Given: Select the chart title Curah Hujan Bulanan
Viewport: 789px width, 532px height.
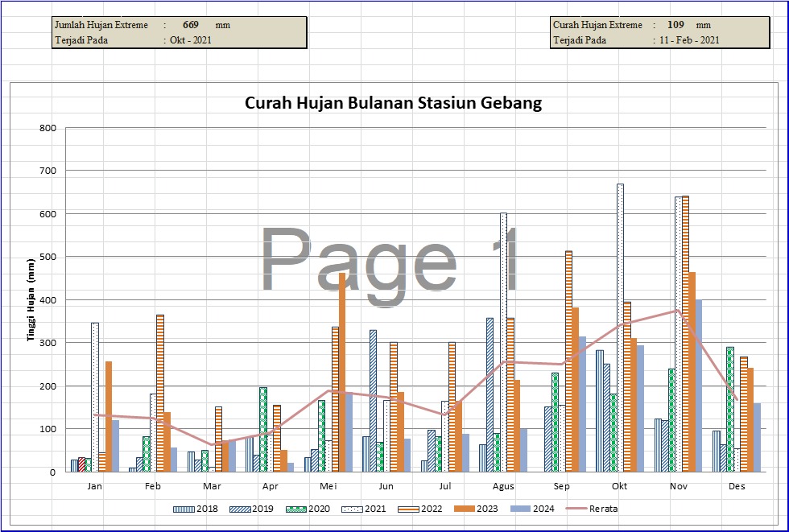Looking at the screenshot, I should pos(393,103).
